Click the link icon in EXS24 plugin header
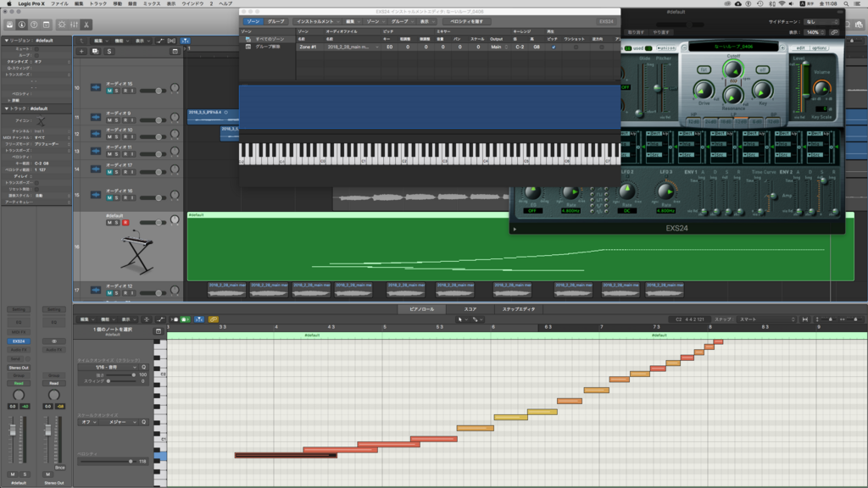The image size is (868, 488). [834, 33]
